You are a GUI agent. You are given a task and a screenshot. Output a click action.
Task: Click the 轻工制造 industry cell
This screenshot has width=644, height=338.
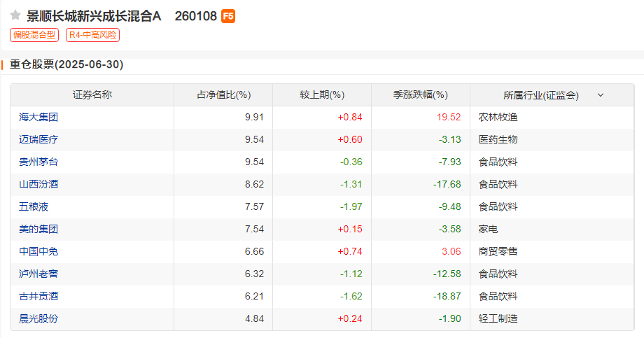[498, 318]
